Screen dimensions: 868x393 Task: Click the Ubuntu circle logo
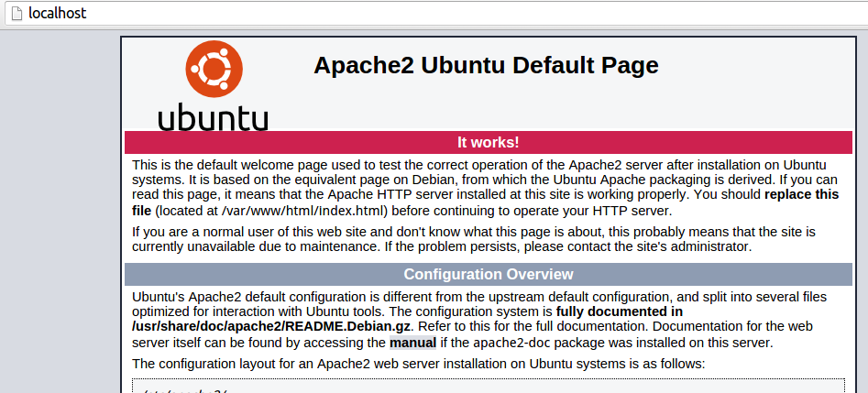(214, 69)
